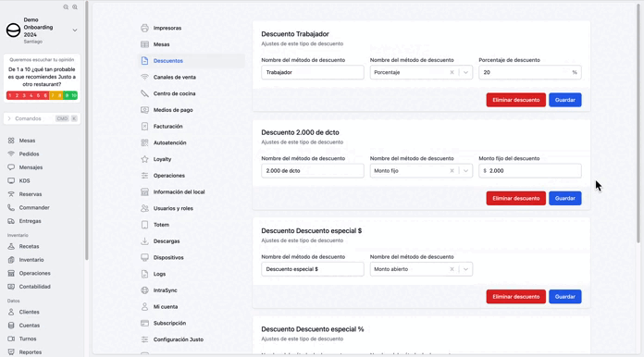The height and width of the screenshot is (357, 644).
Task: Open the Monto abierto type dropdown
Action: click(465, 269)
